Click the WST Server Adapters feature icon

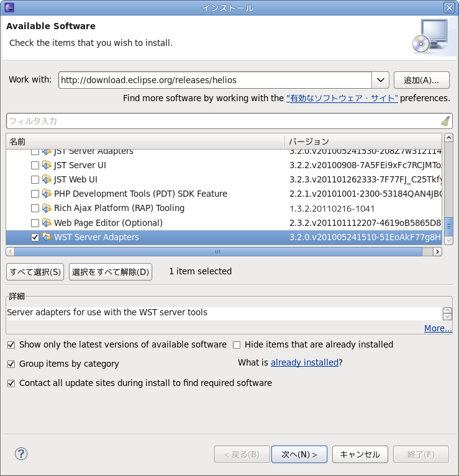47,237
